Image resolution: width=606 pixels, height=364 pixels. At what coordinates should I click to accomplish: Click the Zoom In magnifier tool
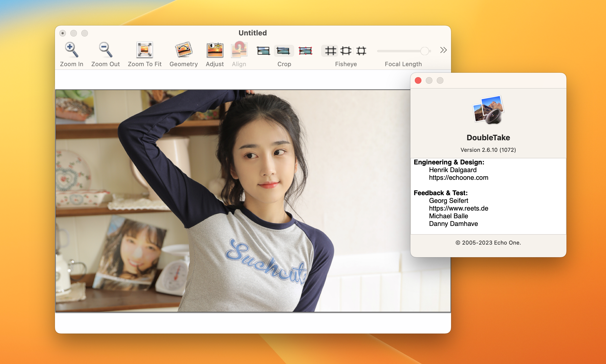pos(71,50)
